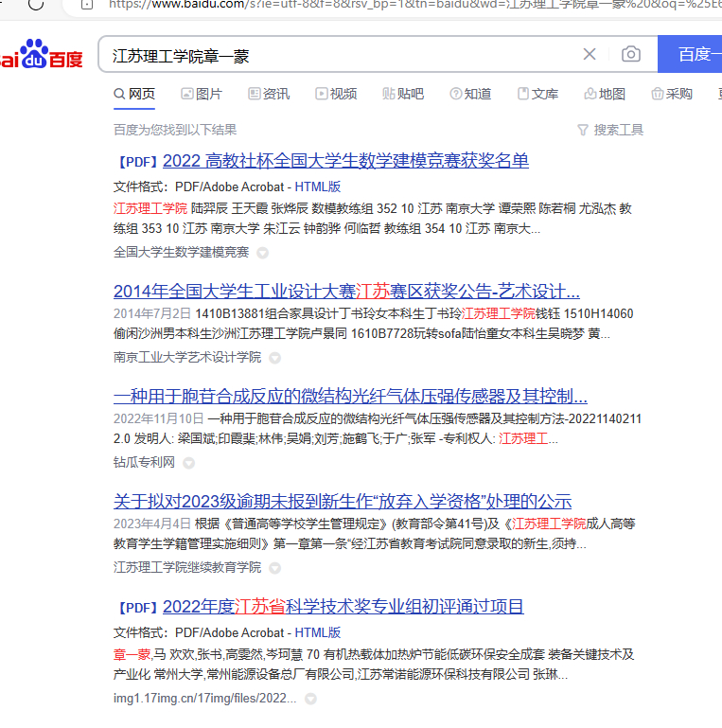Click source img1.17img.cn/17img/files/2022...
This screenshot has width=722, height=728.
(204, 699)
